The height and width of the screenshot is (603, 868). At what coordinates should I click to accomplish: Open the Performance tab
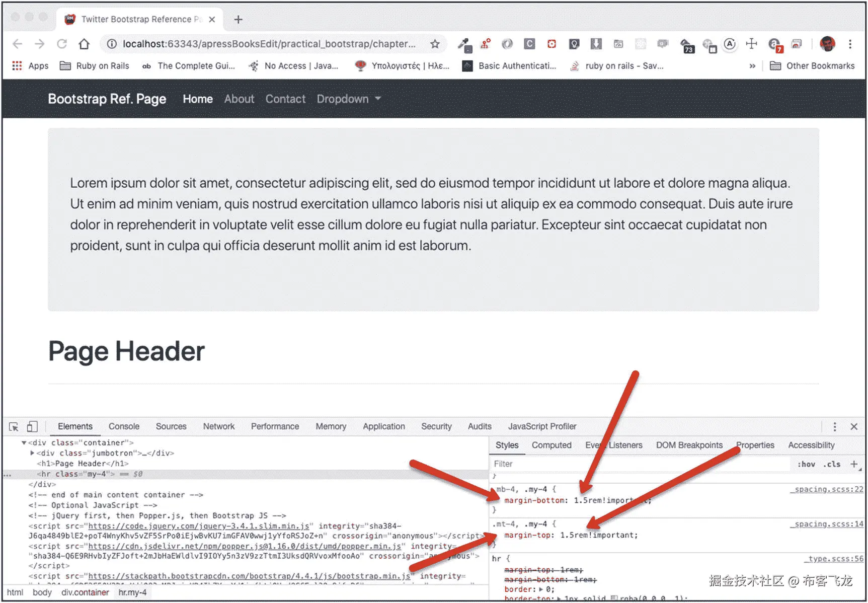(275, 426)
